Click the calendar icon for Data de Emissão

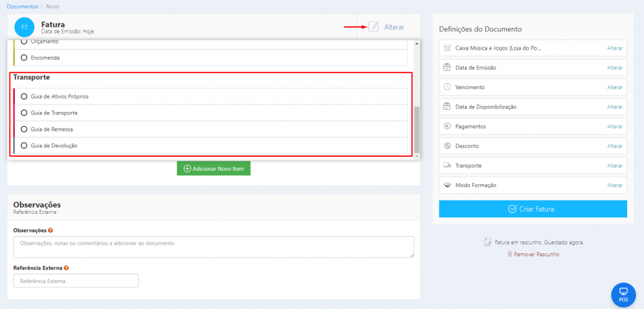click(447, 68)
